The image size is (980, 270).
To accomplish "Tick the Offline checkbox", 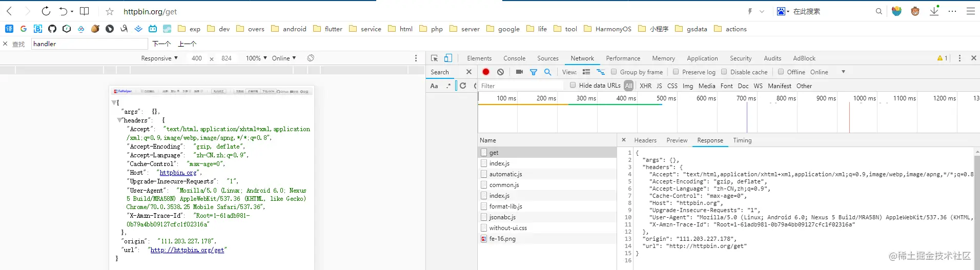I will 781,72.
